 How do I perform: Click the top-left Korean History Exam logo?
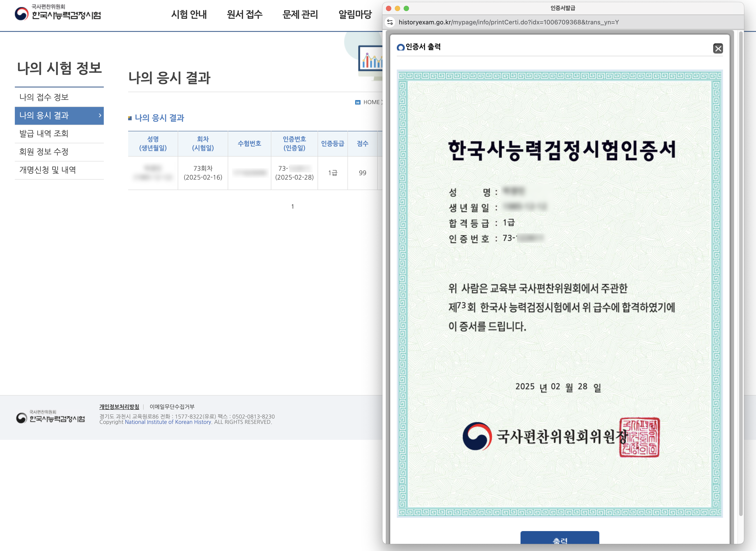(x=58, y=13)
